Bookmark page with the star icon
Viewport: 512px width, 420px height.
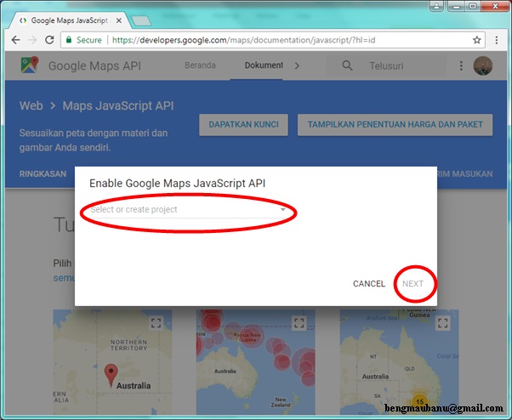coord(477,40)
